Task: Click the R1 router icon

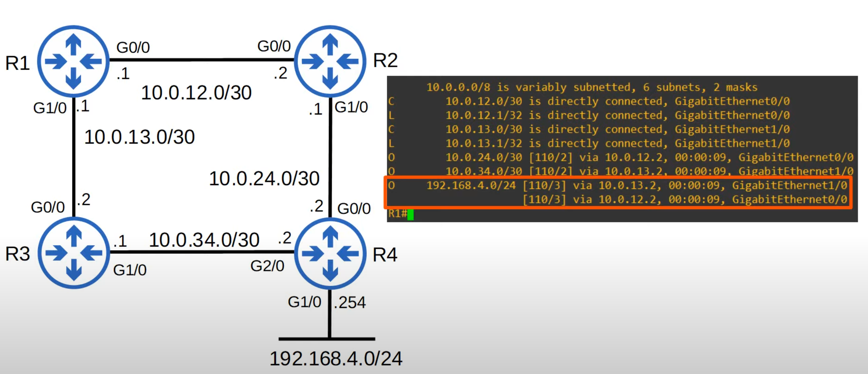Action: [73, 61]
